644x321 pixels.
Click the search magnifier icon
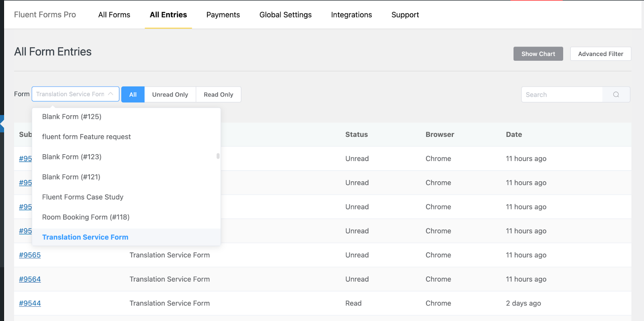616,95
